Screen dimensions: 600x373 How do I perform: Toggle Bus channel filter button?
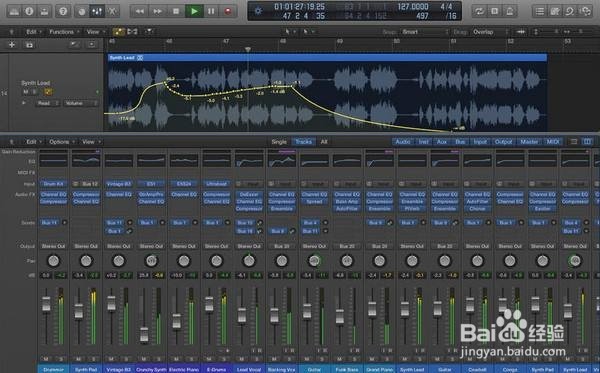pos(460,142)
